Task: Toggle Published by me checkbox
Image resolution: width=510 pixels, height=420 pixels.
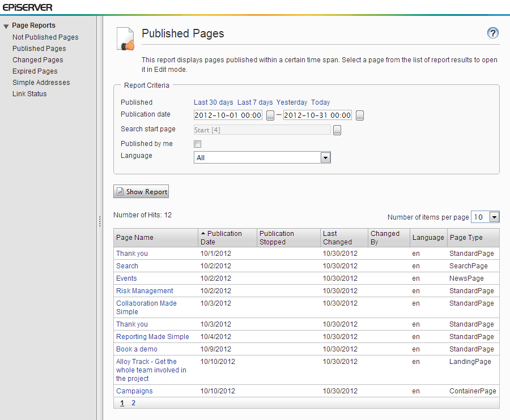Action: [x=197, y=144]
